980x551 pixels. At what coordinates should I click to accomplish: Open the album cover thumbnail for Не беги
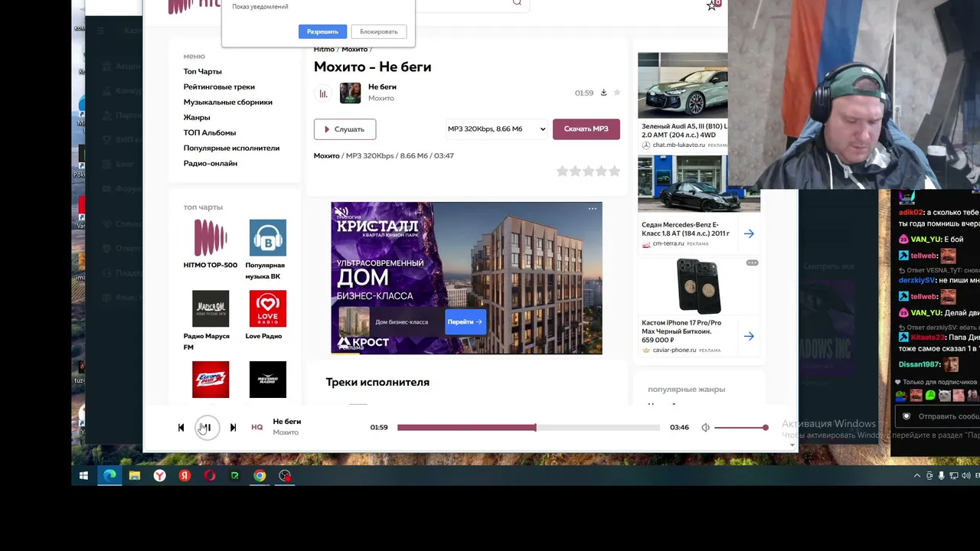(351, 93)
